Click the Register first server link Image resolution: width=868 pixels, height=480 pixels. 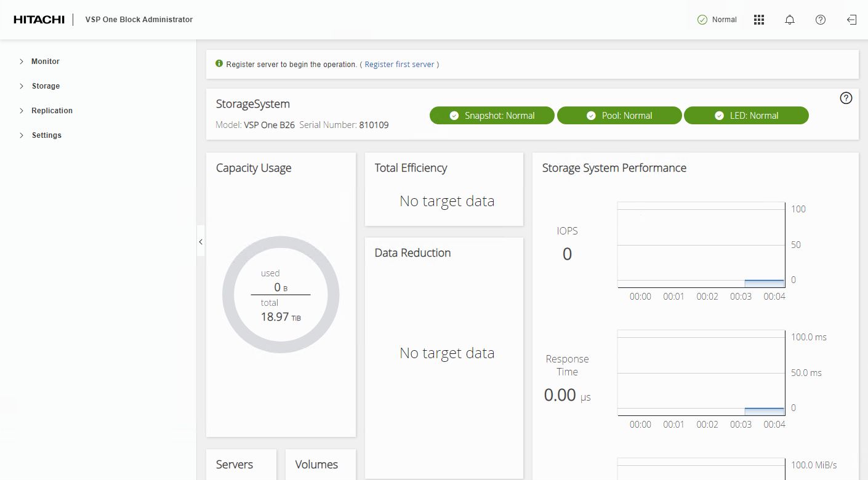pos(399,65)
